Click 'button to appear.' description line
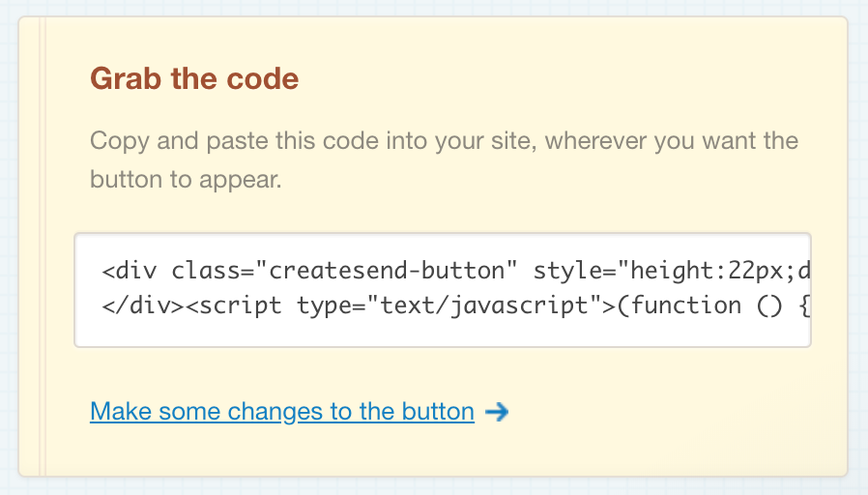 pos(186,180)
